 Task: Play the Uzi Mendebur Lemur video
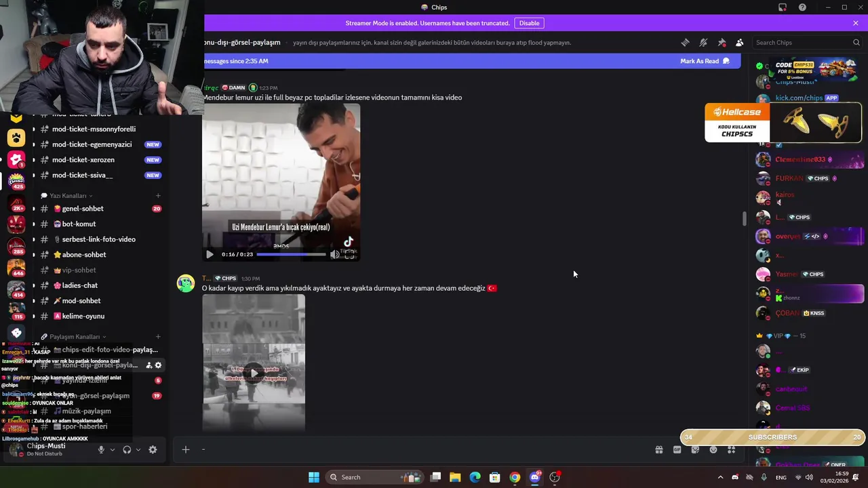210,254
